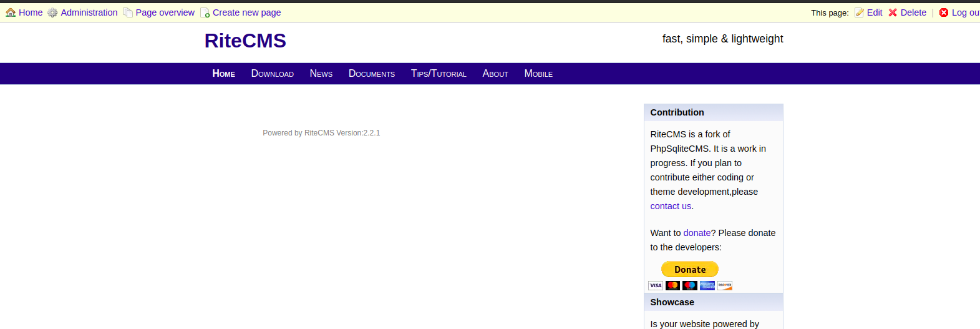This screenshot has height=329, width=980.
Task: Go to the News menu item
Action: click(x=321, y=74)
